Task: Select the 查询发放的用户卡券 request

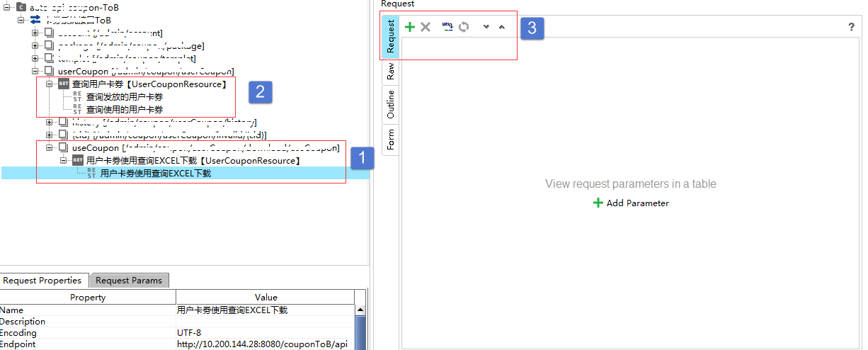Action: point(124,97)
